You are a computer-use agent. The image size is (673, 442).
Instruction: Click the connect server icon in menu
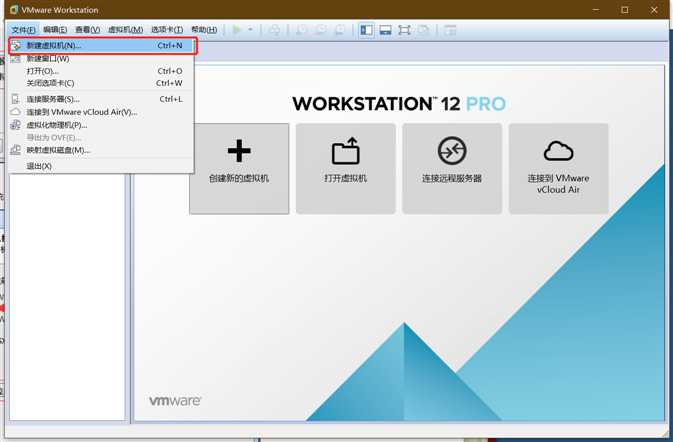coord(16,99)
